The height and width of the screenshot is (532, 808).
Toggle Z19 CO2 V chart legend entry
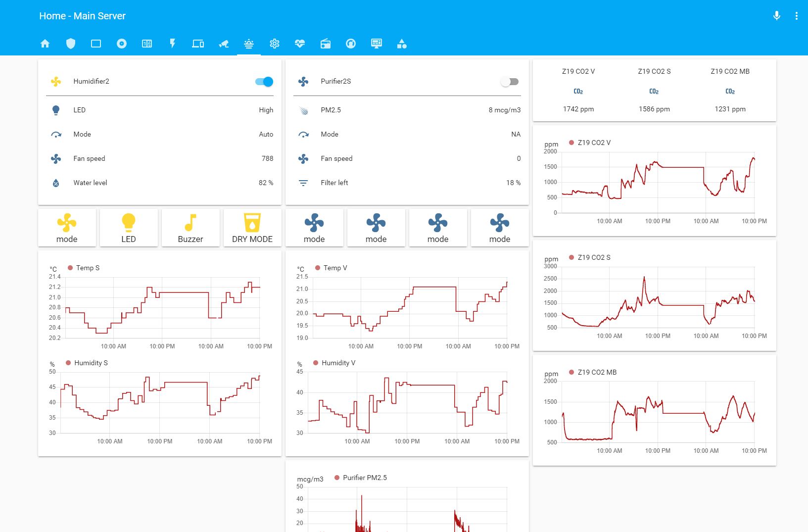pyautogui.click(x=590, y=143)
